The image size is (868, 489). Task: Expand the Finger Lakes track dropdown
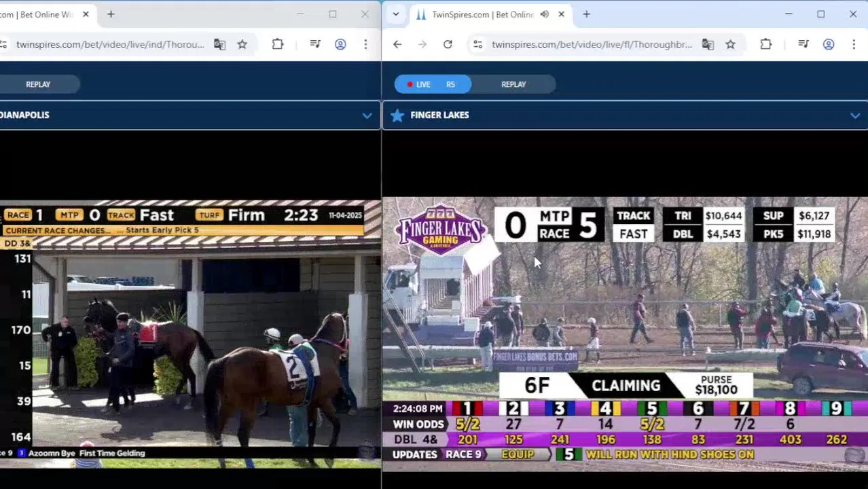(x=855, y=115)
